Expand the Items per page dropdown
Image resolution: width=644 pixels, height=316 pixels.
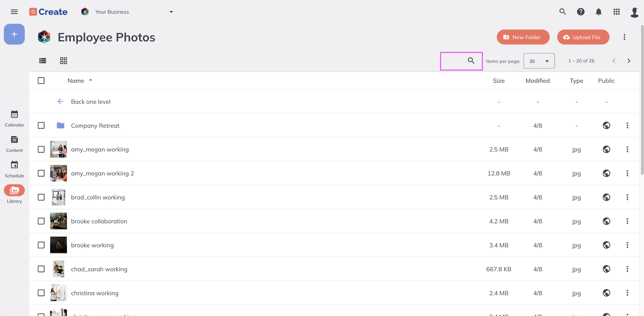(x=539, y=61)
